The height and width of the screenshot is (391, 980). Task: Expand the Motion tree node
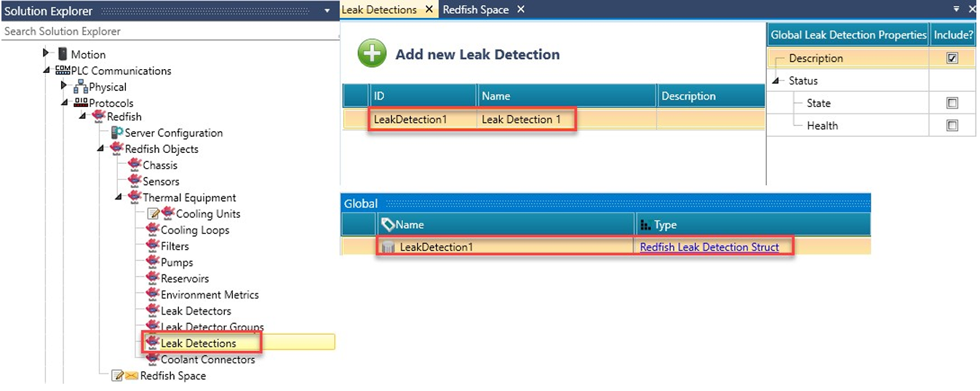click(47, 54)
